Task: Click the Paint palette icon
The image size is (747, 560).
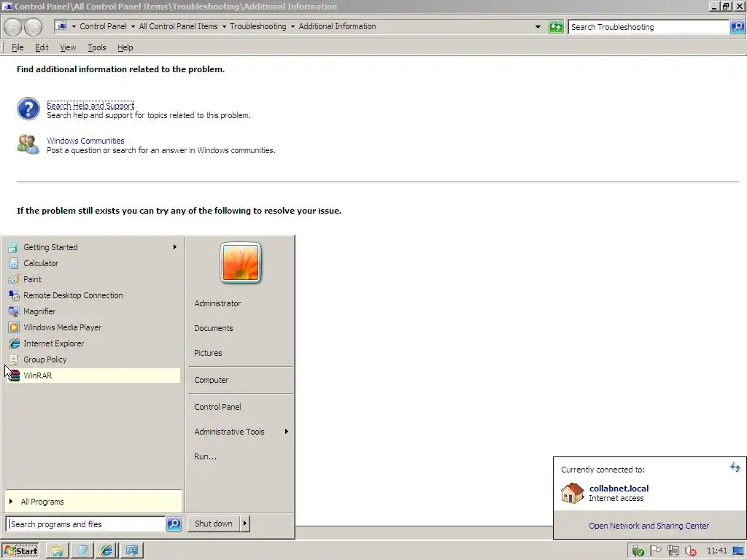Action: [13, 279]
